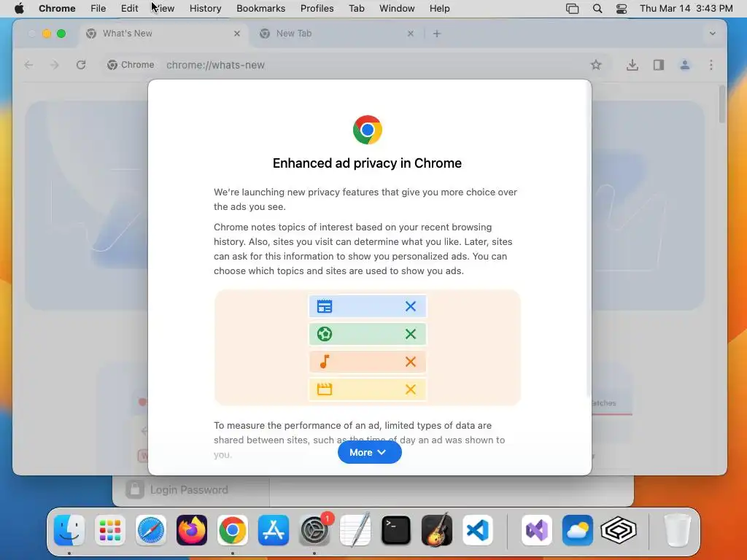Image resolution: width=747 pixels, height=560 pixels.
Task: Open TextEdit from the Dock
Action: point(355,530)
